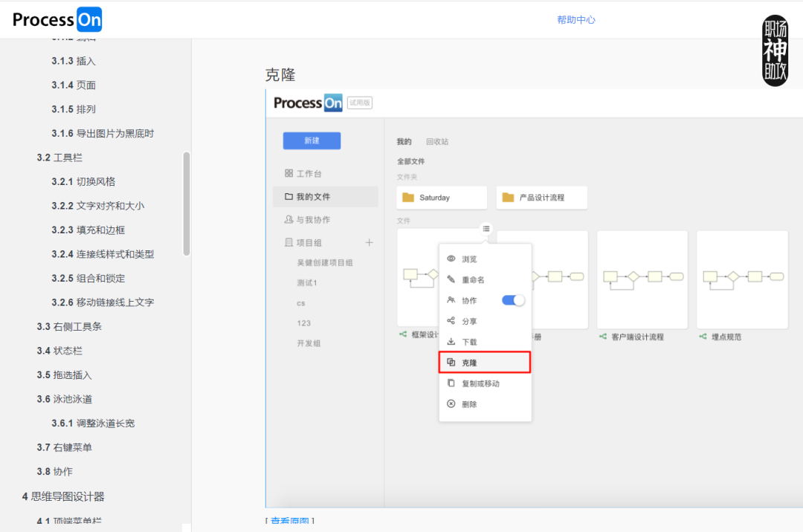
Task: Open section 3.2.2 文字对齐和大小
Action: pyautogui.click(x=98, y=206)
